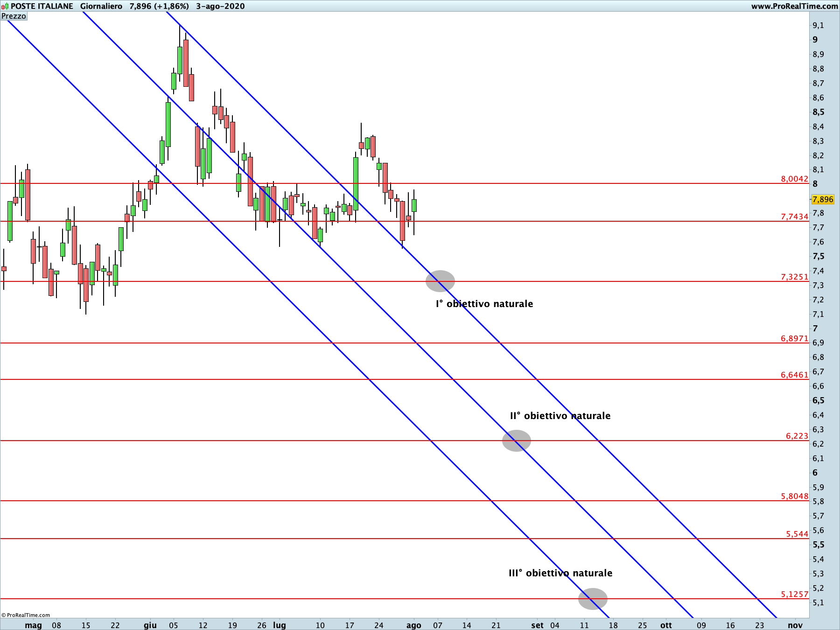The image size is (840, 630).
Task: Click the red level label 7,3251
Action: 794,277
